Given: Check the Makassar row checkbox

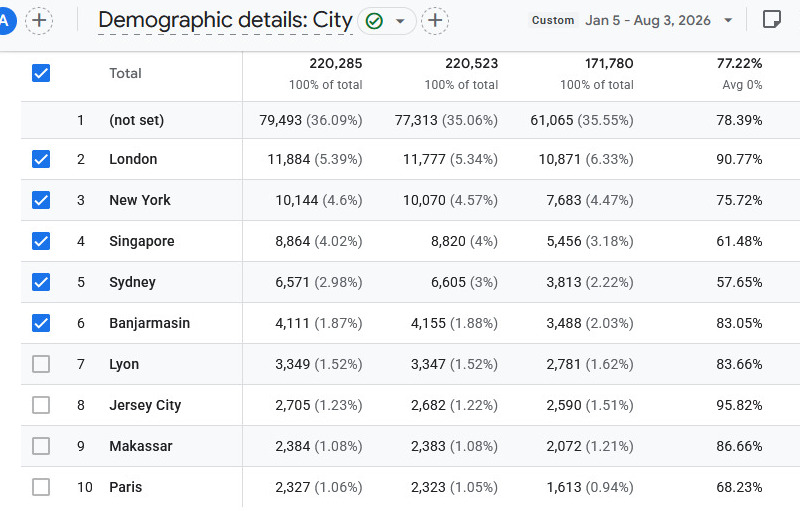Looking at the screenshot, I should [41, 446].
